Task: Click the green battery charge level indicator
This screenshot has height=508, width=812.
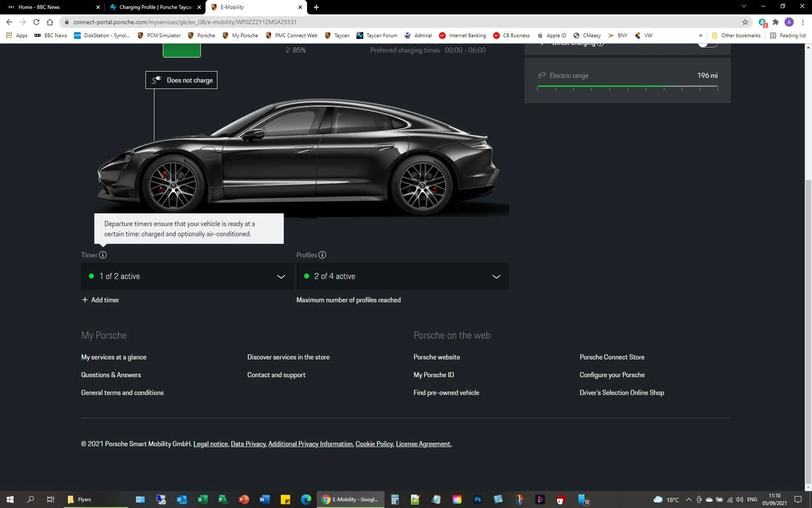Action: (182, 50)
